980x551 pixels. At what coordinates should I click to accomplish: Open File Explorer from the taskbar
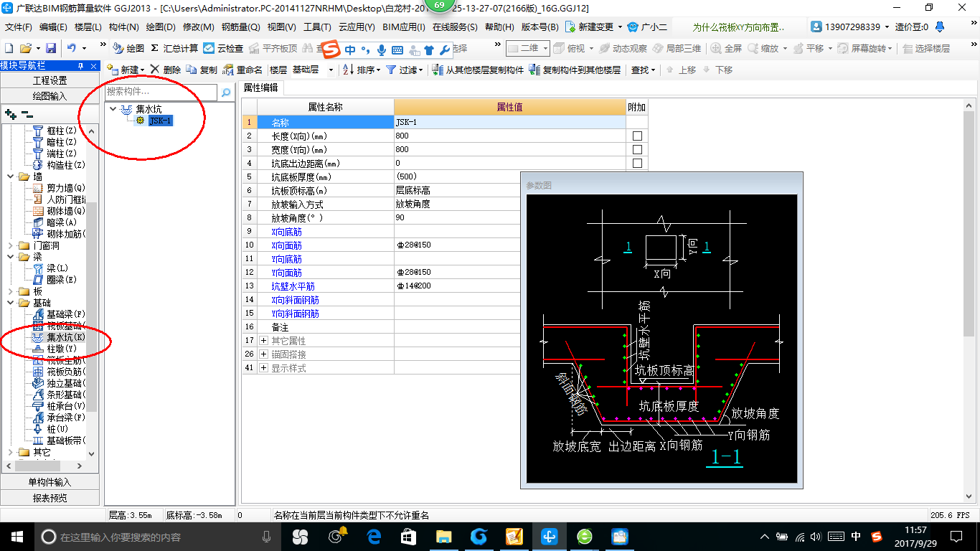click(444, 536)
